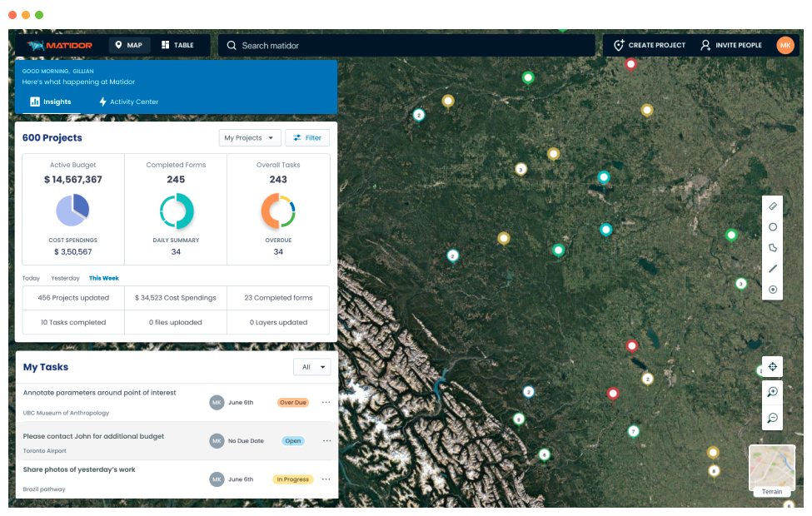
Task: Select the ruler measure tool
Action: pos(773,206)
